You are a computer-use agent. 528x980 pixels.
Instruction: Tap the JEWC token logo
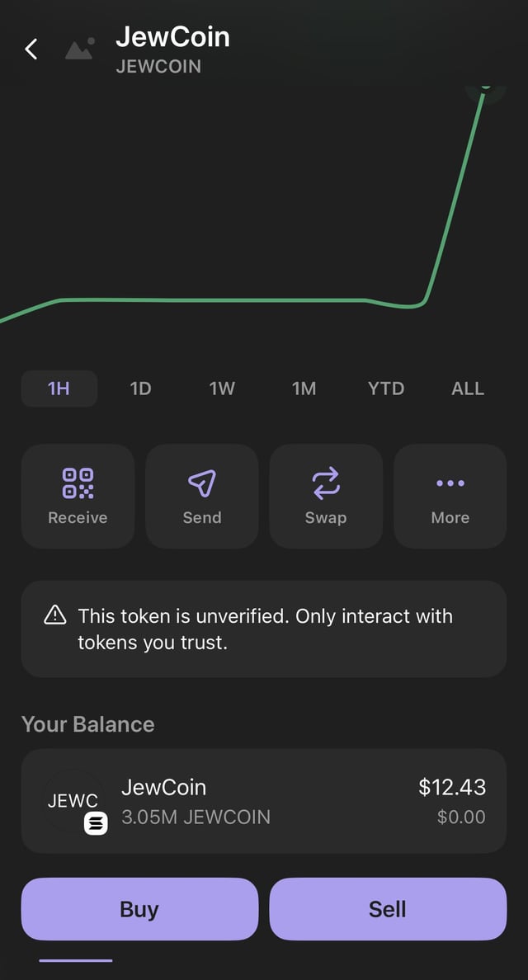click(74, 801)
